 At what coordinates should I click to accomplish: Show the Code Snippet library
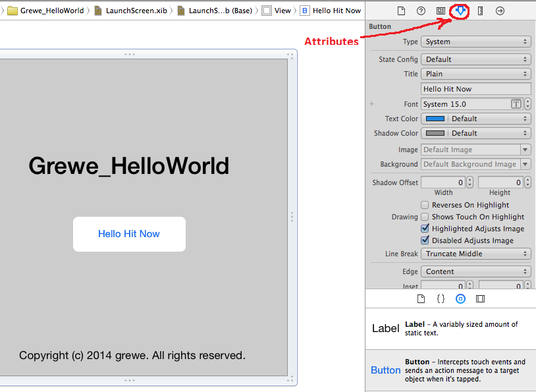coord(441,298)
